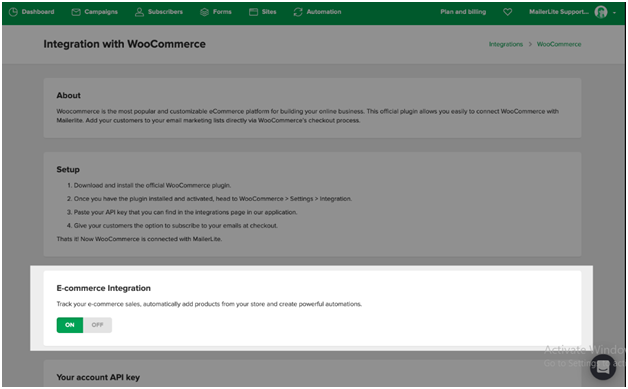Click the breadcrumb chevron separator
This screenshot has width=628, height=389.
pos(530,44)
